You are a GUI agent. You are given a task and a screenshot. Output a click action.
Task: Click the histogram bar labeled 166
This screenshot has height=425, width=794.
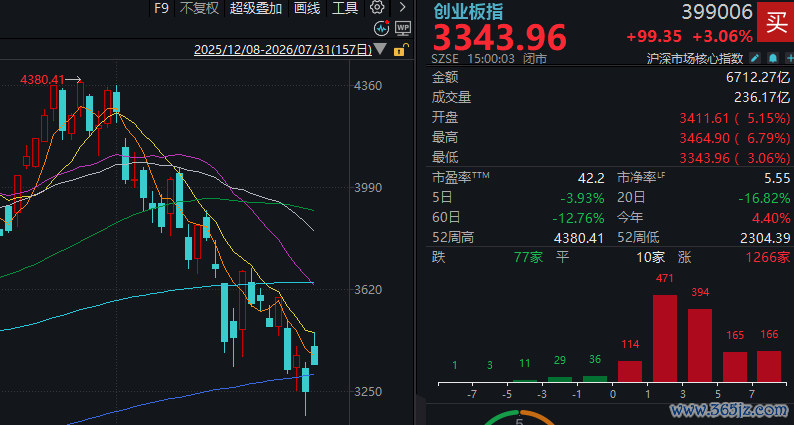click(769, 366)
